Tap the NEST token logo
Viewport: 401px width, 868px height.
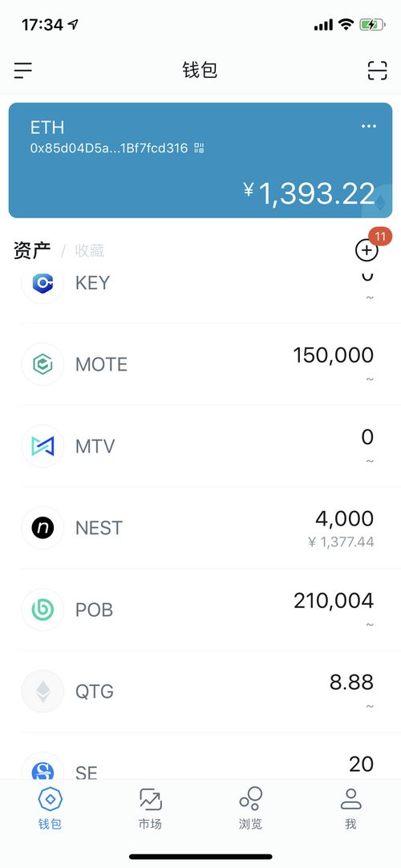coord(43,528)
